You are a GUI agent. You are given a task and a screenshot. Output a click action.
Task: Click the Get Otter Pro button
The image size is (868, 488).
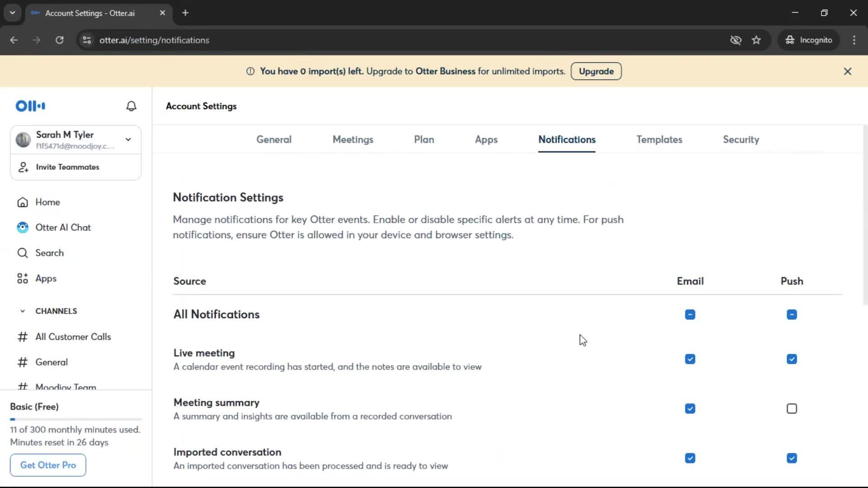tap(48, 465)
